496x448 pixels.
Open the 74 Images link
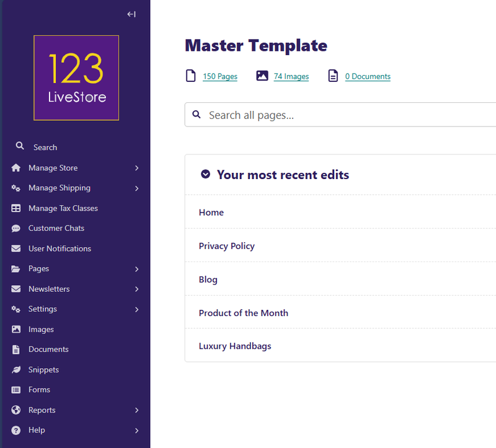(x=291, y=76)
